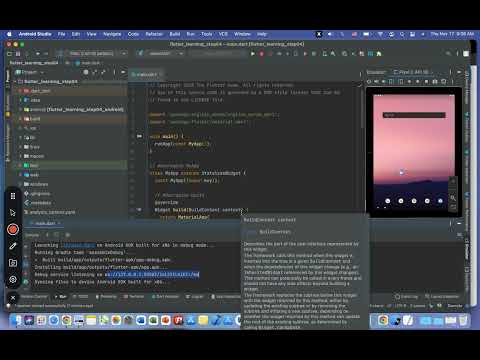Open Search Everywhere magnifier in the toolbar
The image size is (480, 360).
pos(448,53)
